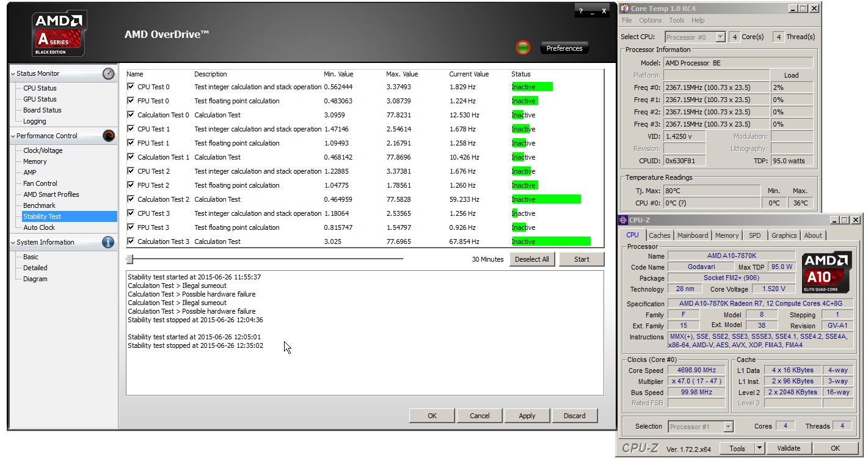Click the OK button in OverDrive
Screen dimensions: 868x461
[432, 416]
